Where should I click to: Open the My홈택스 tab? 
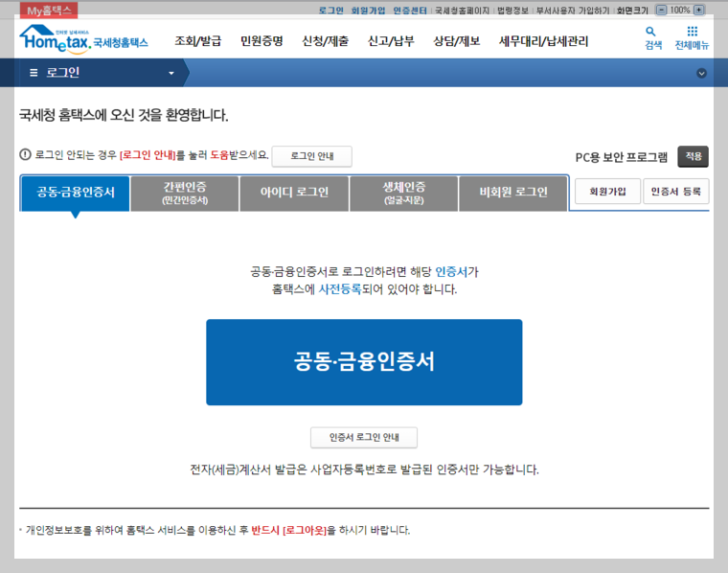click(49, 11)
